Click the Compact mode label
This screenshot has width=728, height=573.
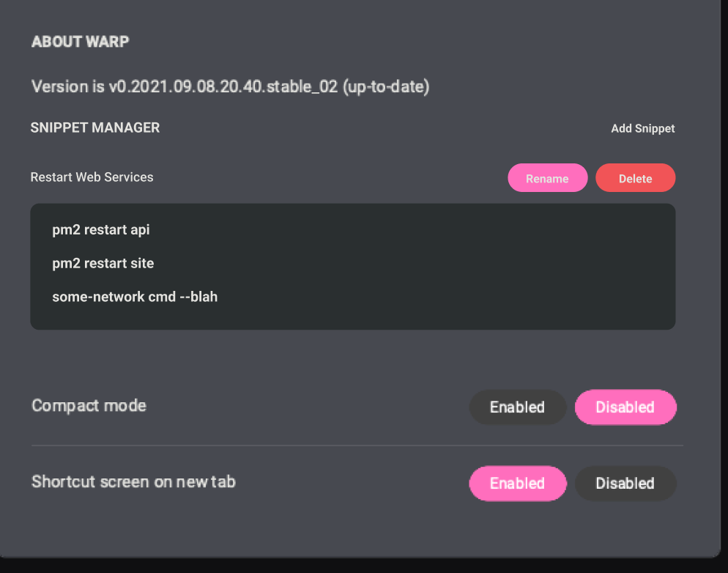pos(88,405)
